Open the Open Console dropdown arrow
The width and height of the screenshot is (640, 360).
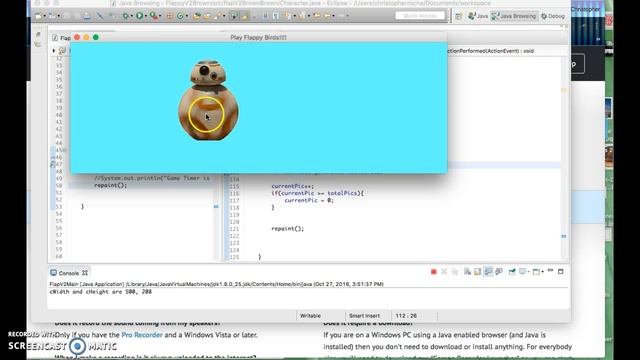[542, 272]
